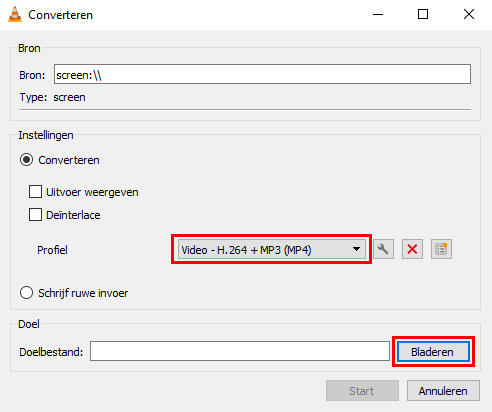Screen dimensions: 492x412
Task: Click into the Doelbestand text field
Action: tap(240, 351)
